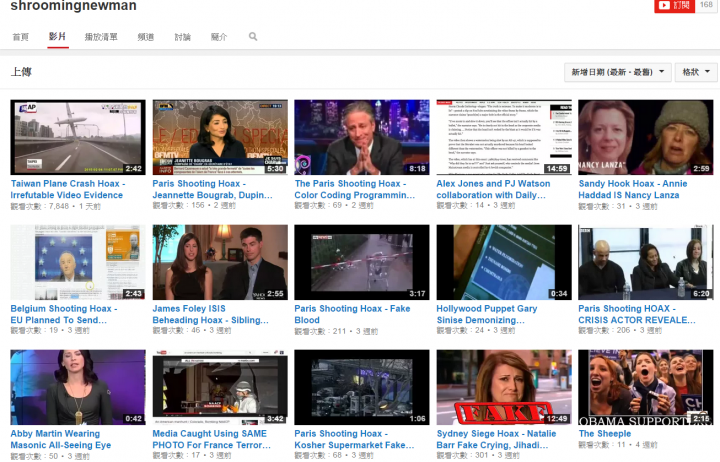Open the James Foley 2:55 interview thumbnail
Viewport: 720px width, 462px height.
point(220,262)
